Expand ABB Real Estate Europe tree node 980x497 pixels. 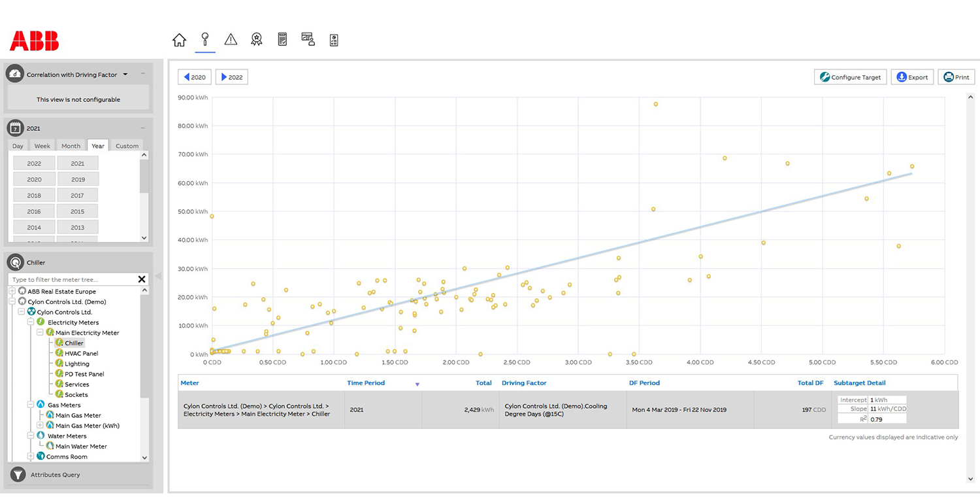coord(12,291)
